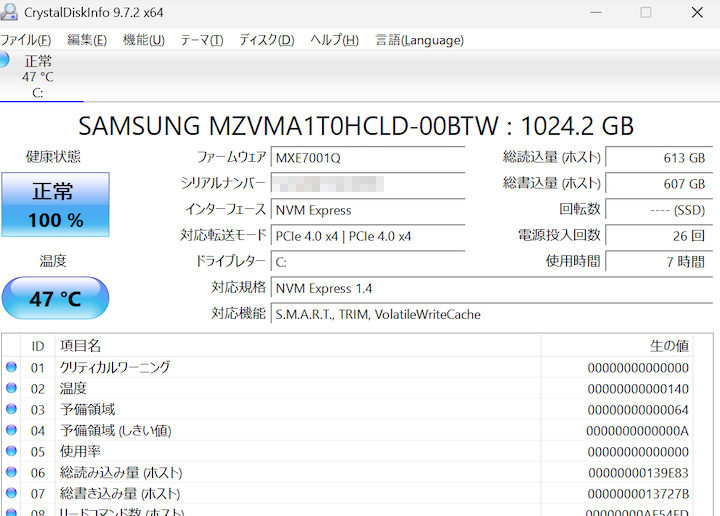Click the status orb beside 温度 row
Viewport: 720px width, 516px height.
click(12, 388)
